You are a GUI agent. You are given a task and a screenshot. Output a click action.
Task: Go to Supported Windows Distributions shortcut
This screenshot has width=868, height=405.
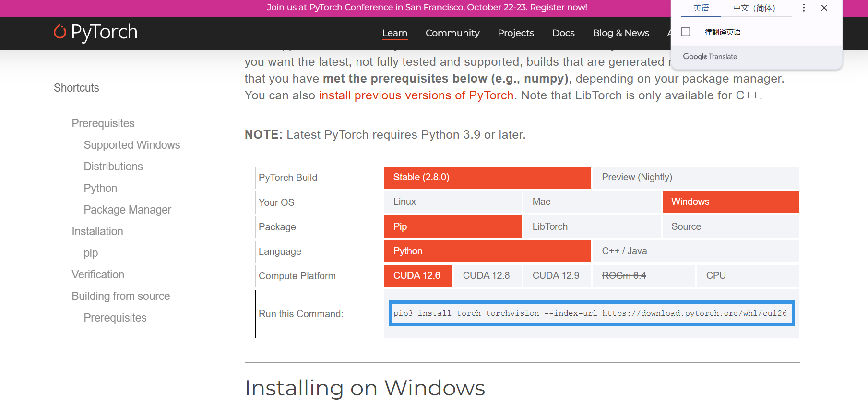tap(132, 155)
